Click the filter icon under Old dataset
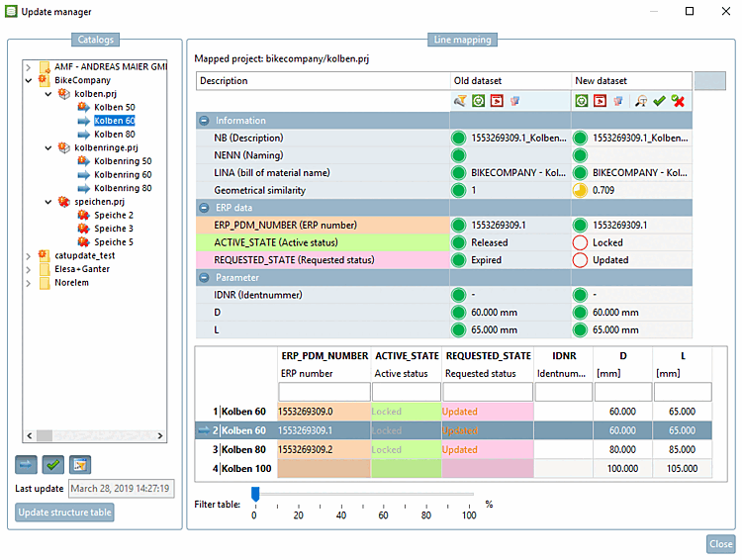This screenshot has width=742, height=560. pyautogui.click(x=460, y=101)
